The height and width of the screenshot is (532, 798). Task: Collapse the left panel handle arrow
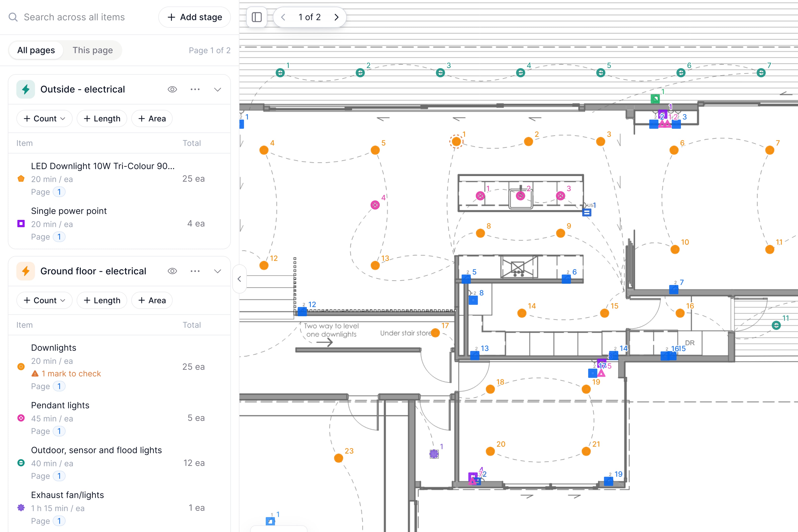click(x=239, y=279)
